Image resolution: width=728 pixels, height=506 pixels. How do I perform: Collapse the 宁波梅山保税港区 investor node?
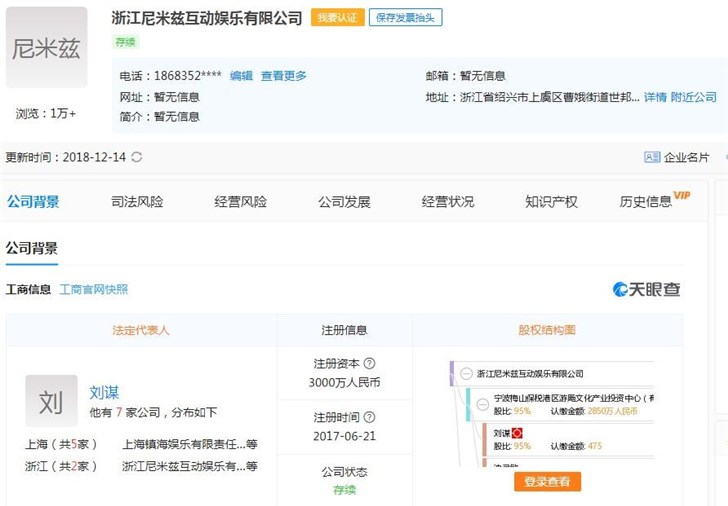pos(483,404)
